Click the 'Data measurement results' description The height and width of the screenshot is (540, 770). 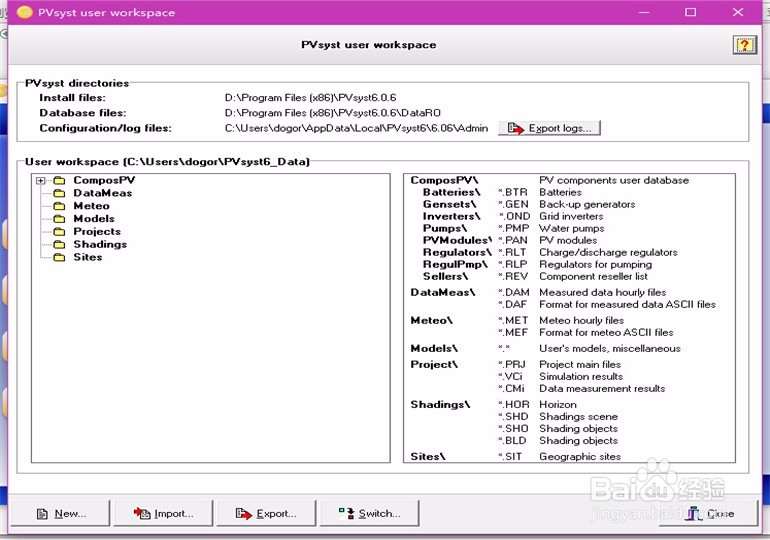pos(602,389)
